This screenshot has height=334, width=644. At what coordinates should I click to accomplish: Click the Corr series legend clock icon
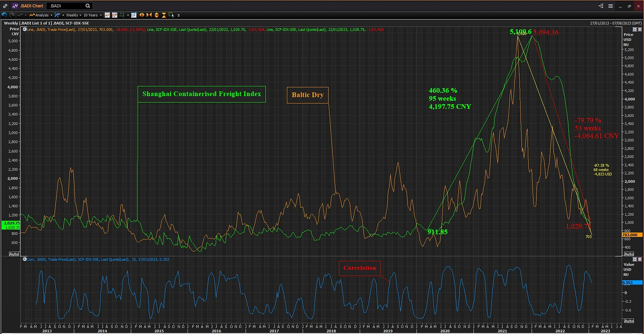pos(24,260)
